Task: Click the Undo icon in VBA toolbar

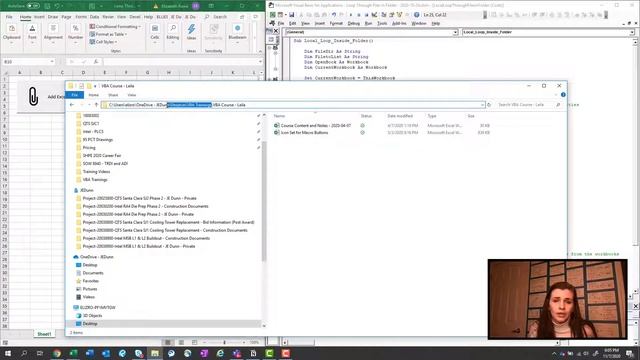Action: click(x=334, y=15)
